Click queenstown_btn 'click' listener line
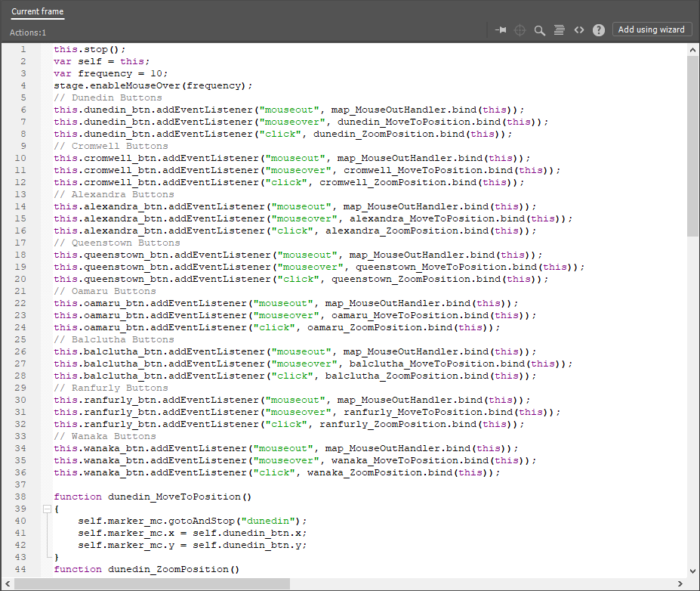The width and height of the screenshot is (700, 591). 301,279
